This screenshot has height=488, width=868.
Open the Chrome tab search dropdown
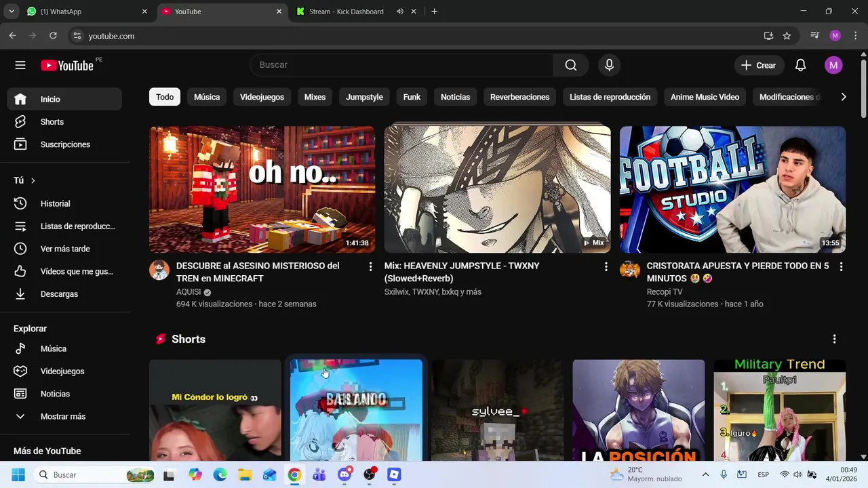tap(12, 12)
